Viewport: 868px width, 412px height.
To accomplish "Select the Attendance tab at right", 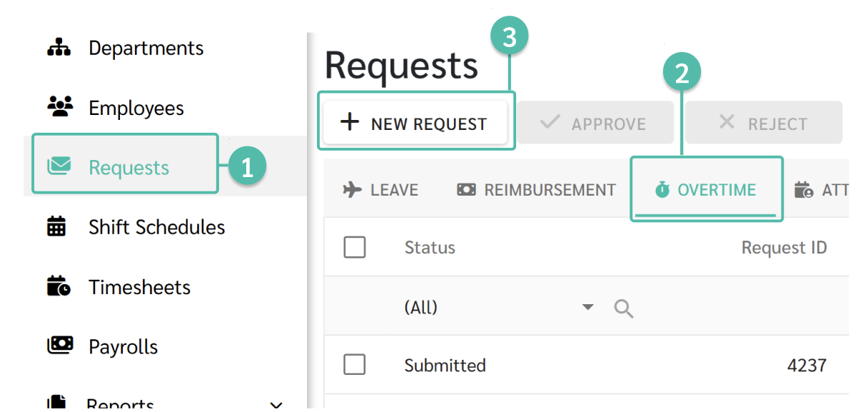I will (821, 190).
